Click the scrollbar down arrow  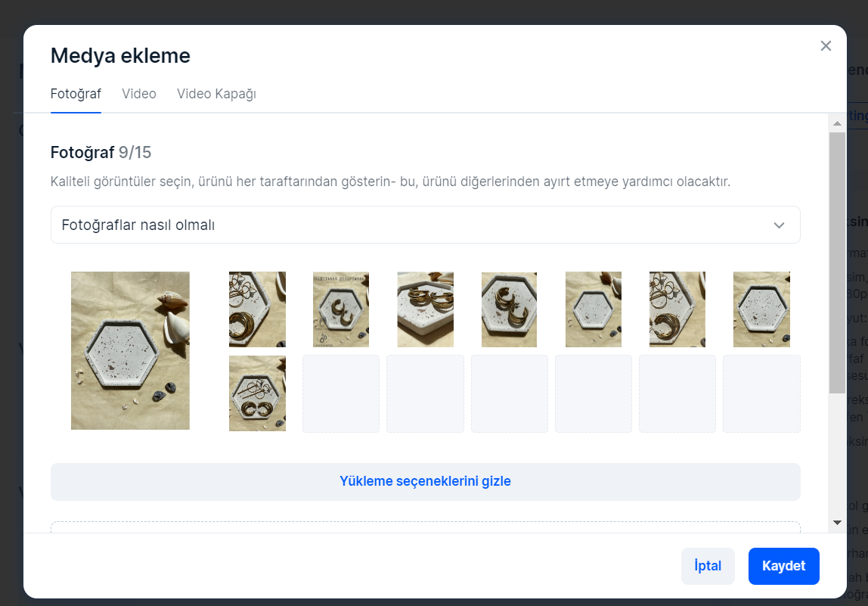tap(837, 522)
